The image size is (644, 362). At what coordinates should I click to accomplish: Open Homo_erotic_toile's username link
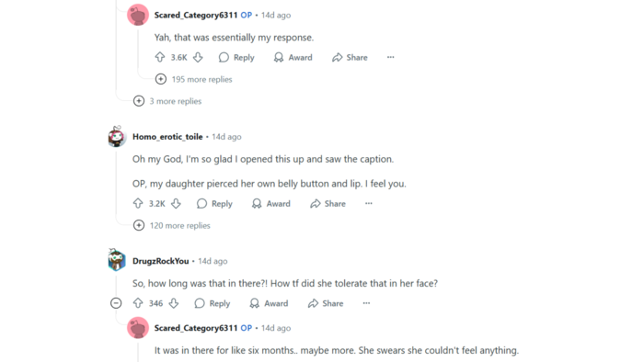[x=167, y=137]
